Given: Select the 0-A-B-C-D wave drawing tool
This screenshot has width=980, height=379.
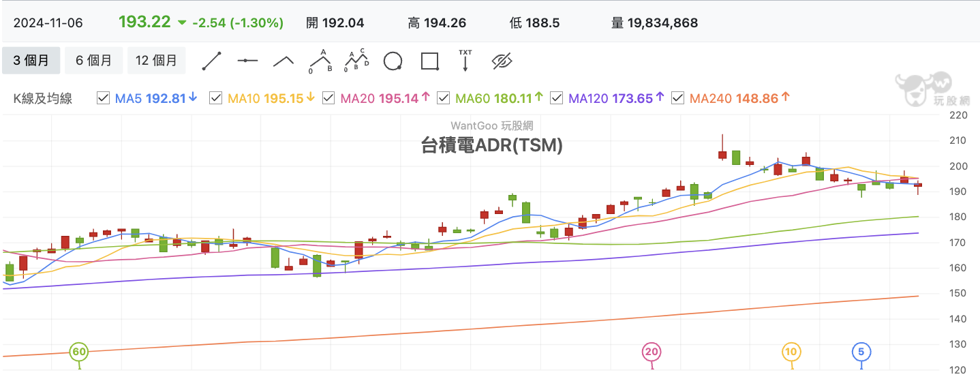Looking at the screenshot, I should coord(356,61).
